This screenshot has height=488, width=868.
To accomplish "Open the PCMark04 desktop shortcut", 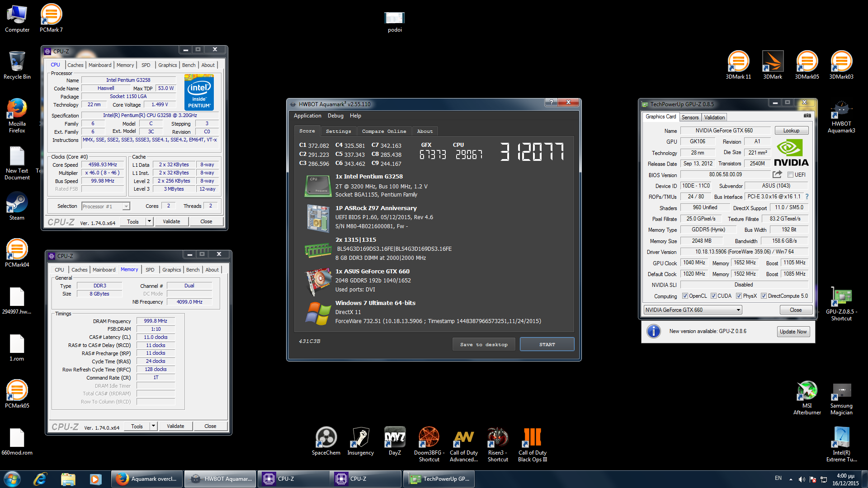I will click(17, 253).
